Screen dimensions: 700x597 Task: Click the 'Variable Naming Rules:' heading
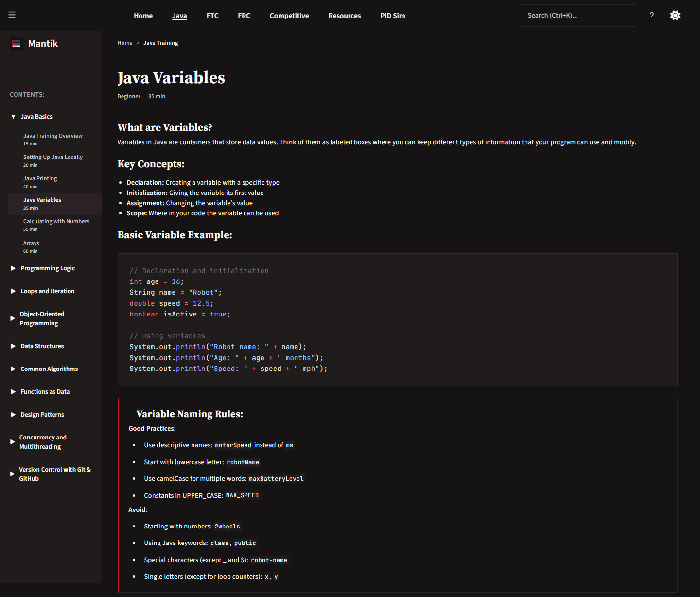(x=190, y=414)
